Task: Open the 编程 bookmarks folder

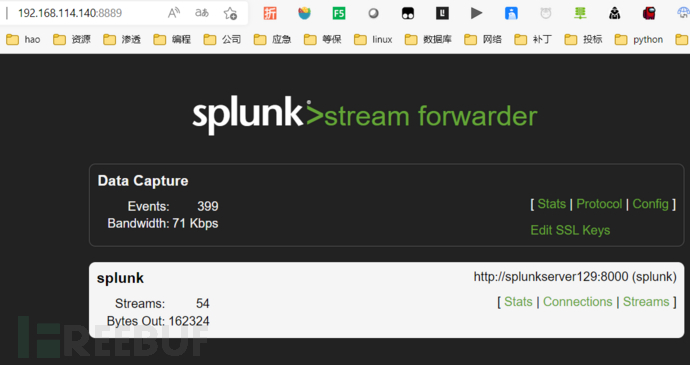Action: pyautogui.click(x=172, y=40)
